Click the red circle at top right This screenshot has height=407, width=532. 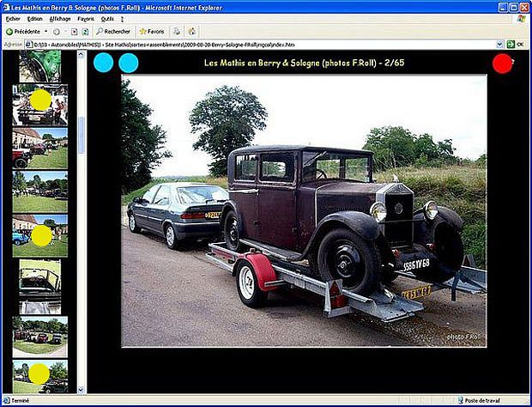[503, 64]
